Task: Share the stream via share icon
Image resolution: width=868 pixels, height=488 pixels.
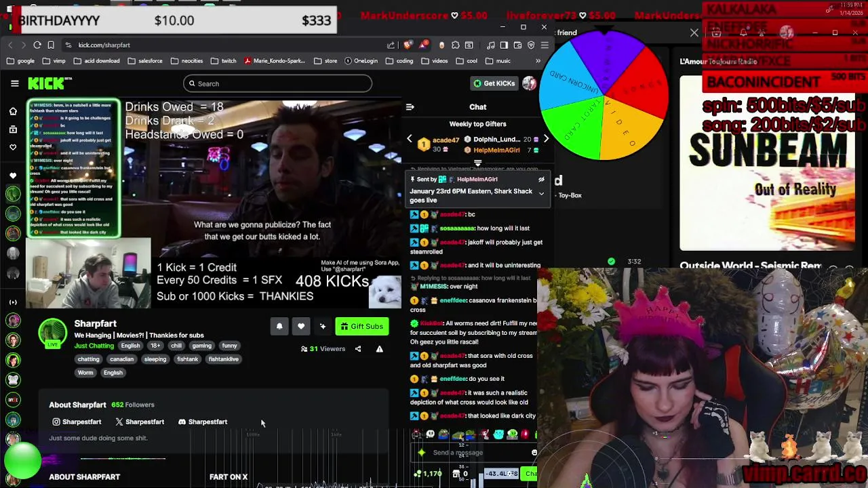Action: 358,349
